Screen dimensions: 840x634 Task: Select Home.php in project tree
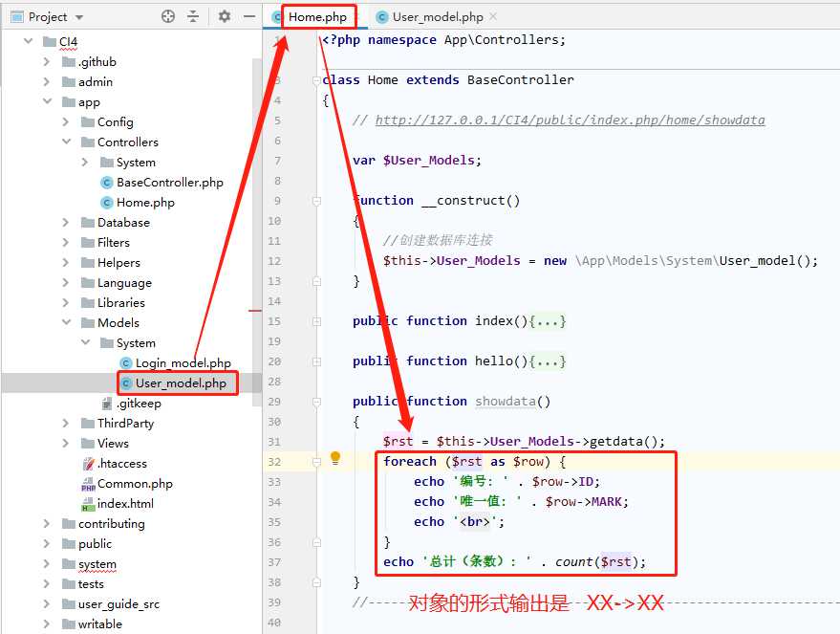(x=145, y=202)
